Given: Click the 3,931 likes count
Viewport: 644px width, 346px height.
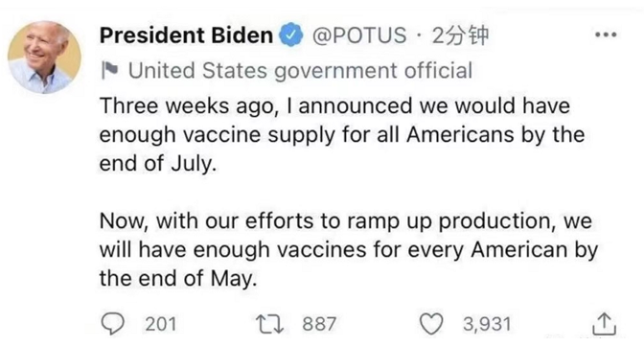Looking at the screenshot, I should [x=487, y=324].
